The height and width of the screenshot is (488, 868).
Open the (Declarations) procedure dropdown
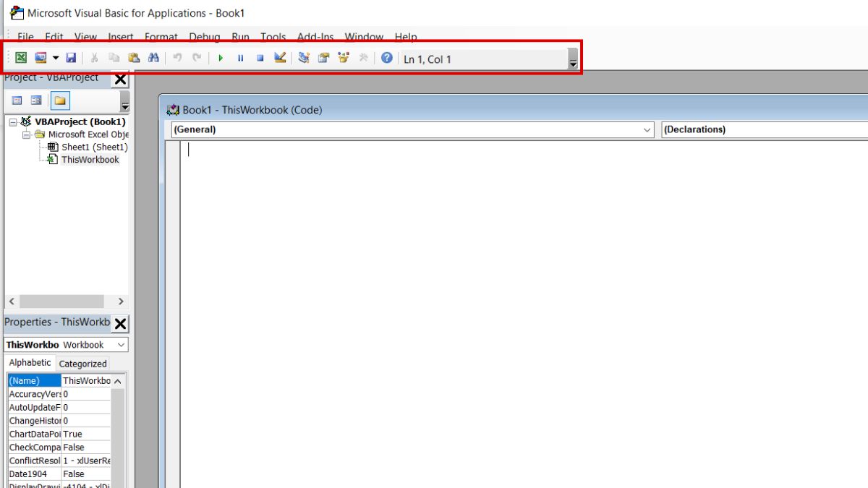click(x=765, y=129)
